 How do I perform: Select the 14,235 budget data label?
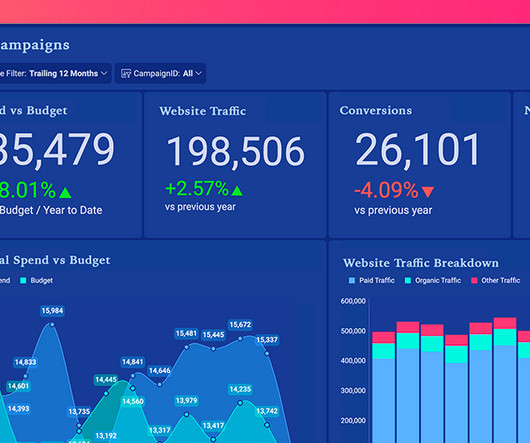(240, 389)
